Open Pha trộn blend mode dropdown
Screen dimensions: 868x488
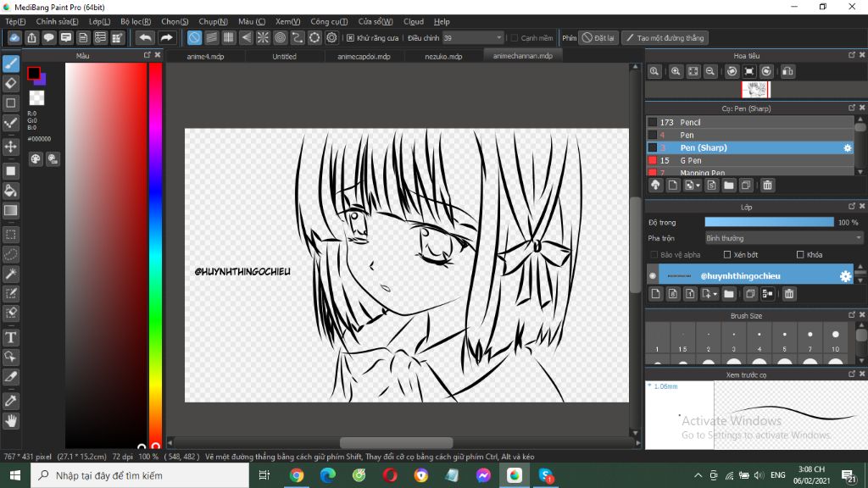783,238
